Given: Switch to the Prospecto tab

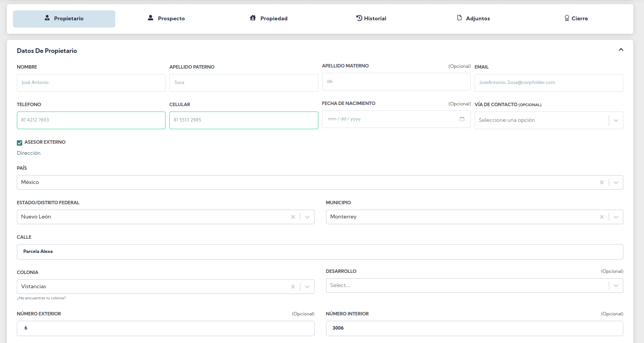Looking at the screenshot, I should [166, 18].
